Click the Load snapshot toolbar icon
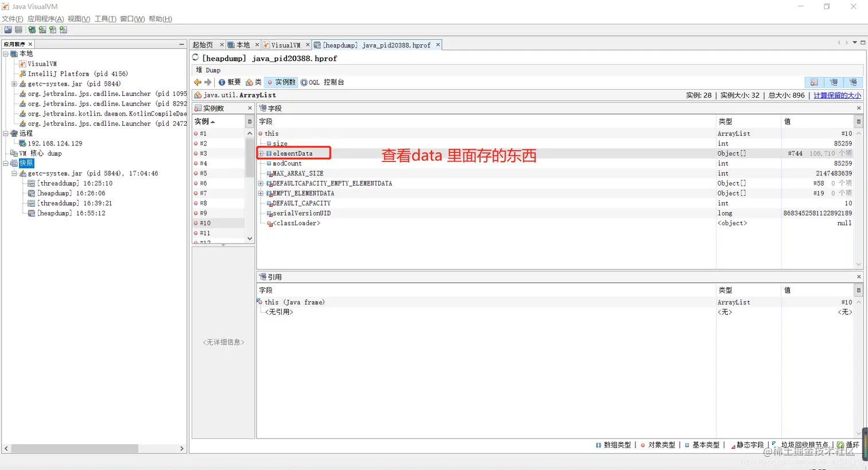The height and width of the screenshot is (470, 868). tap(8, 30)
